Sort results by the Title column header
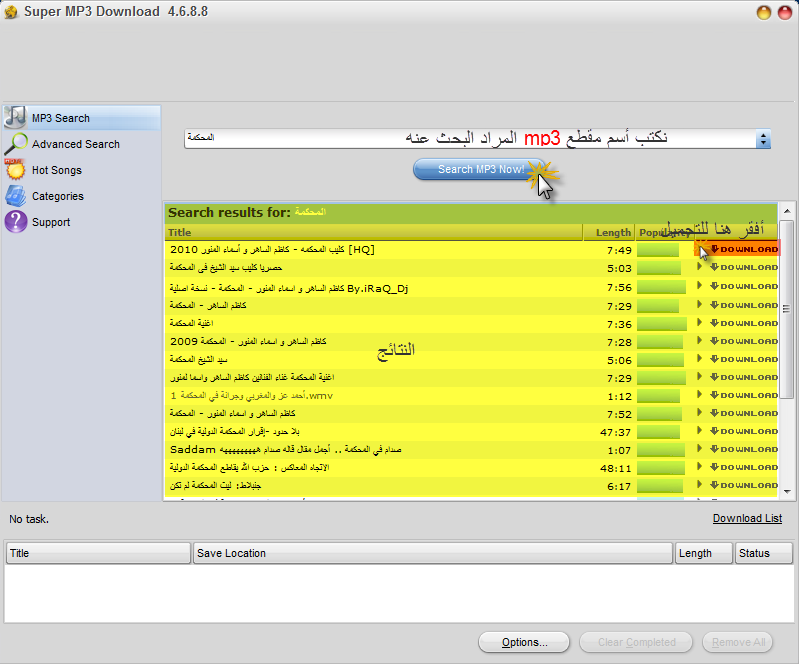The width and height of the screenshot is (799, 664). coord(374,232)
